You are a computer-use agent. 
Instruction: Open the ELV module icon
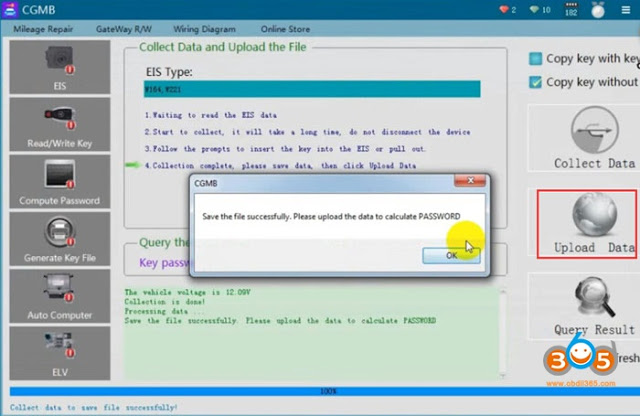tap(60, 353)
